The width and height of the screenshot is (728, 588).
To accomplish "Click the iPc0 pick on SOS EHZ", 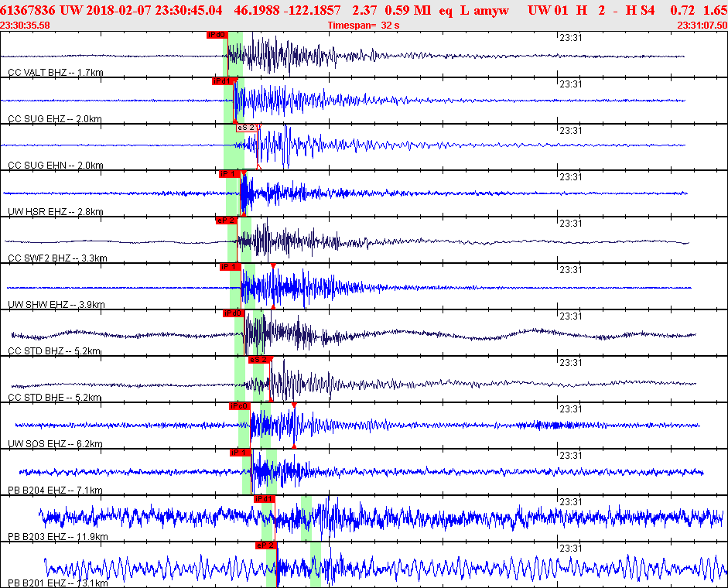I will (x=240, y=406).
